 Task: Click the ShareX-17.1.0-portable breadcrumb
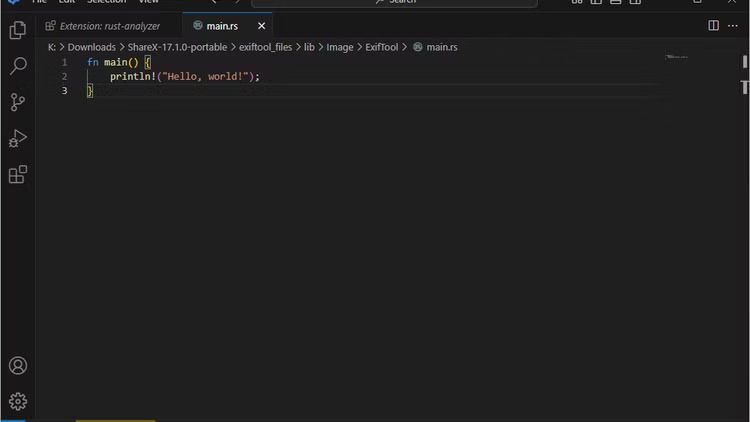tap(177, 47)
